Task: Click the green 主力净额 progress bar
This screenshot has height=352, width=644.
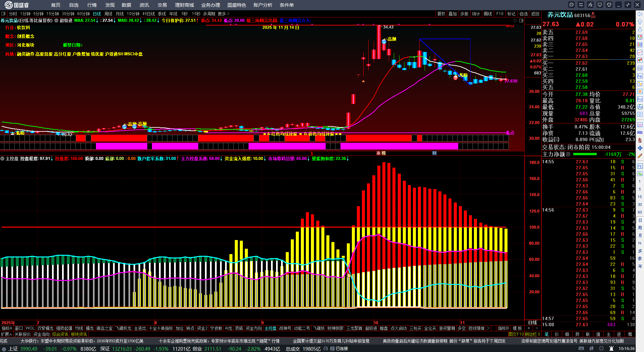Action: pyautogui.click(x=585, y=154)
